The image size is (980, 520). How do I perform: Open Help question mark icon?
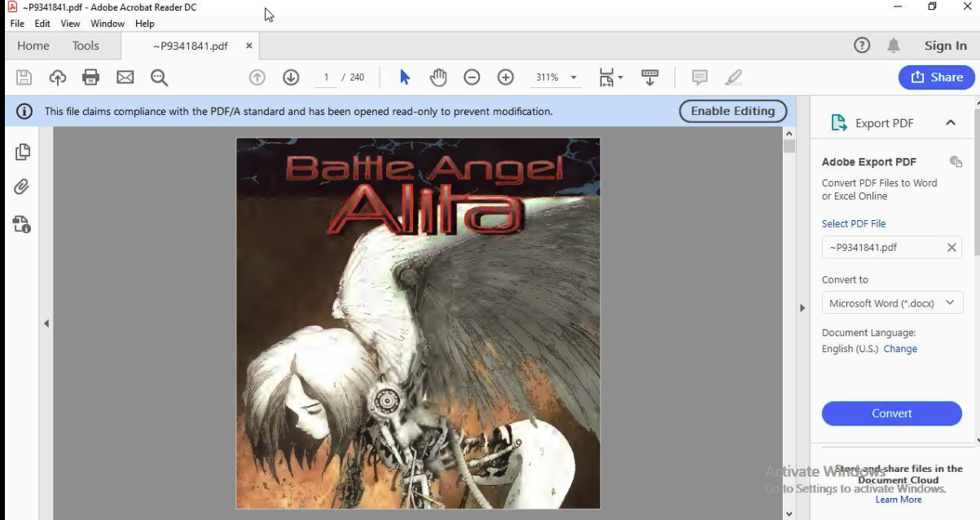(862, 46)
